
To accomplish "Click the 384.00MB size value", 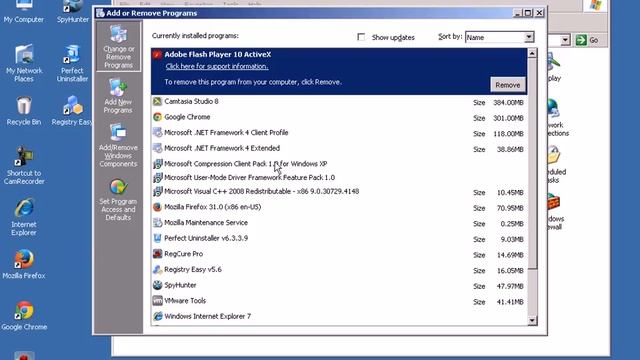I will tap(508, 102).
